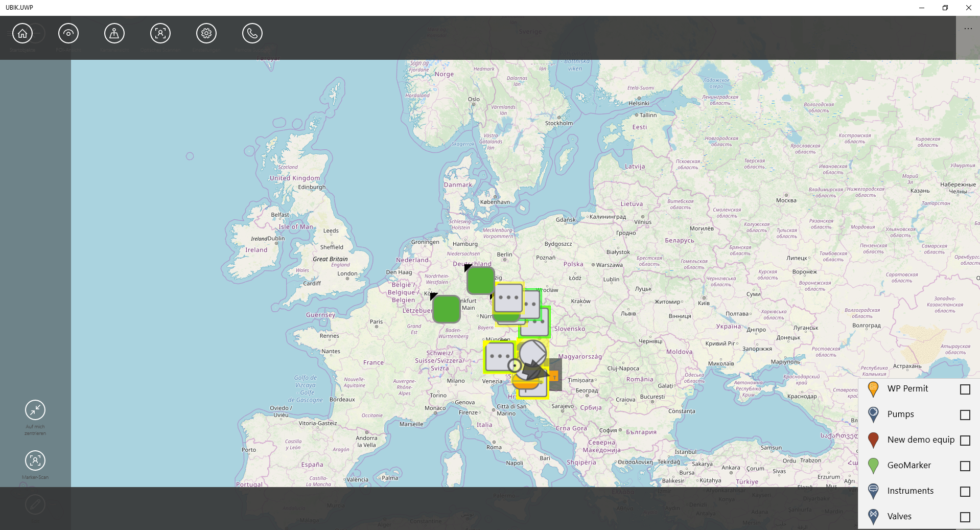Check the GeoMarker checkbox

click(x=965, y=466)
